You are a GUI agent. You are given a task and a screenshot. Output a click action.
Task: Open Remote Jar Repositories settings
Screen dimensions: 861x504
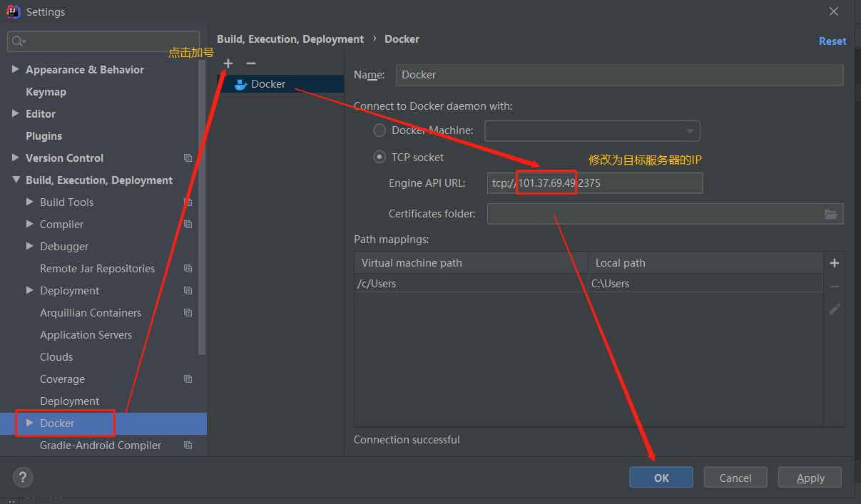[x=97, y=269]
